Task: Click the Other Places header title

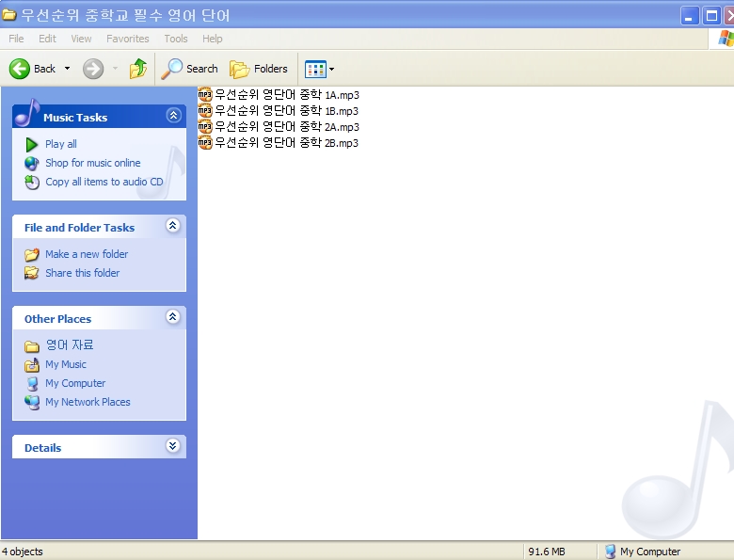Action: click(57, 319)
